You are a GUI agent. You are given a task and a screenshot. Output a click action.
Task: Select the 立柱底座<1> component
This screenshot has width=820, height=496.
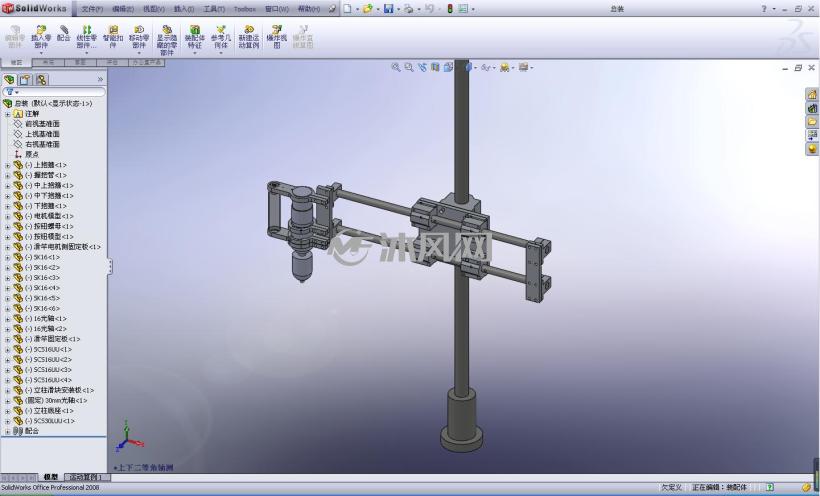click(x=49, y=411)
